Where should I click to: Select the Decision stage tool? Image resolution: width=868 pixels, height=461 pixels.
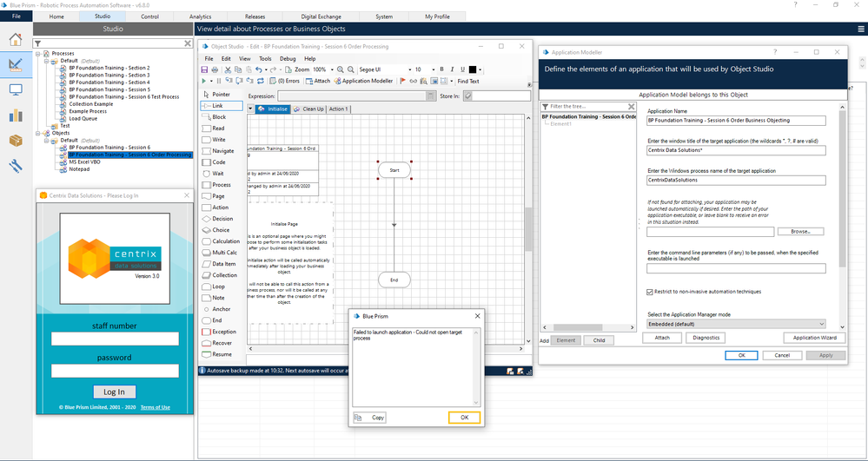click(x=222, y=219)
